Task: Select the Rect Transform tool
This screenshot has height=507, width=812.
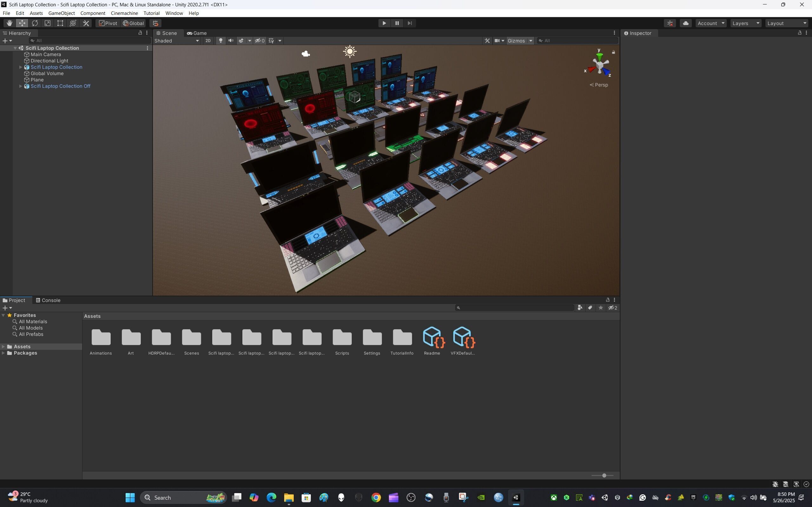Action: (x=60, y=23)
